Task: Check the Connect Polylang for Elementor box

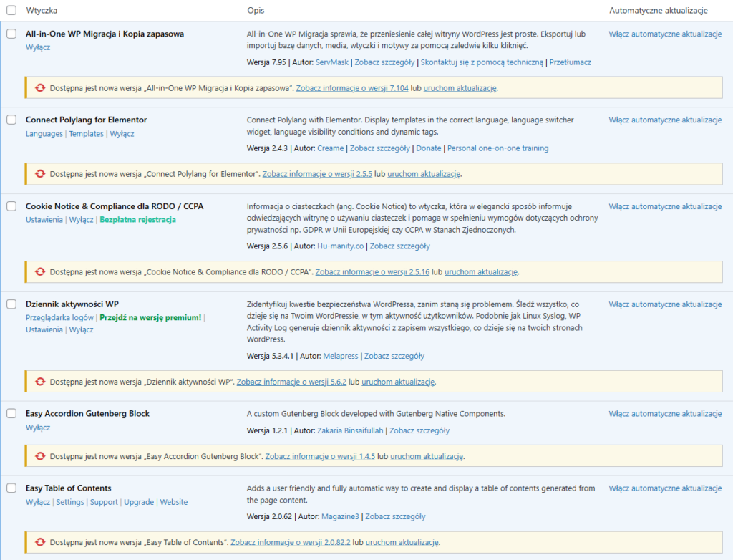Action: click(11, 120)
